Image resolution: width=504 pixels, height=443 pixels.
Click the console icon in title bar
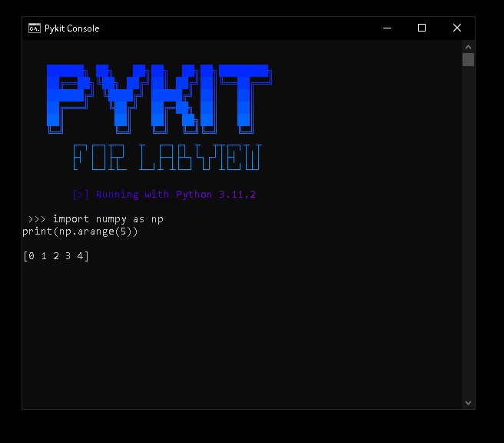coord(35,28)
